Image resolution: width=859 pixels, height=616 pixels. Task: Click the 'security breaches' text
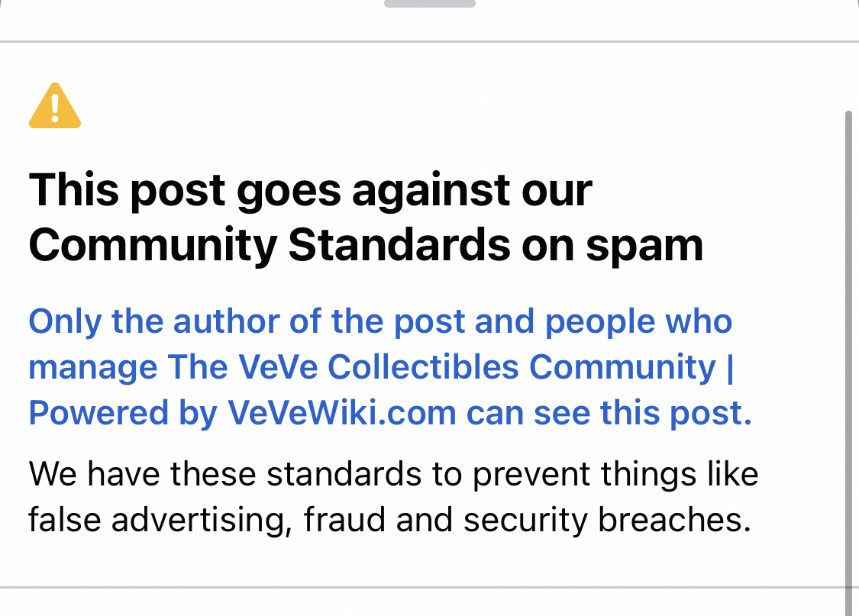[x=607, y=520]
